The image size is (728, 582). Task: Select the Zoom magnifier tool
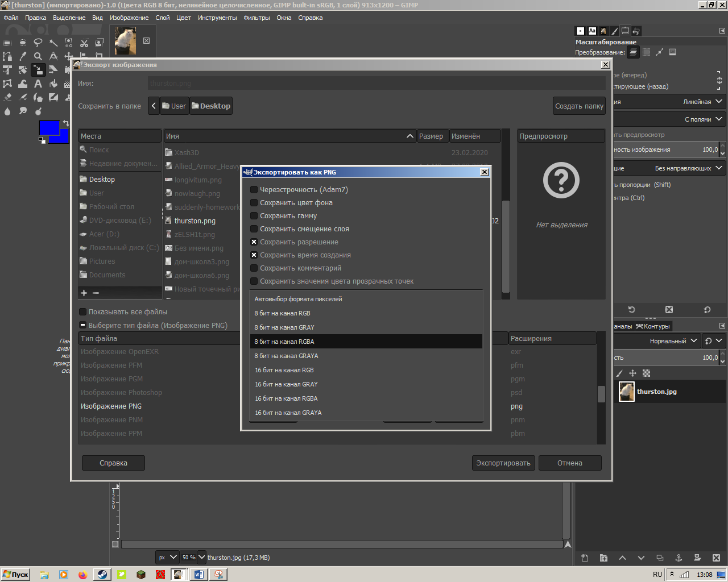pyautogui.click(x=38, y=56)
